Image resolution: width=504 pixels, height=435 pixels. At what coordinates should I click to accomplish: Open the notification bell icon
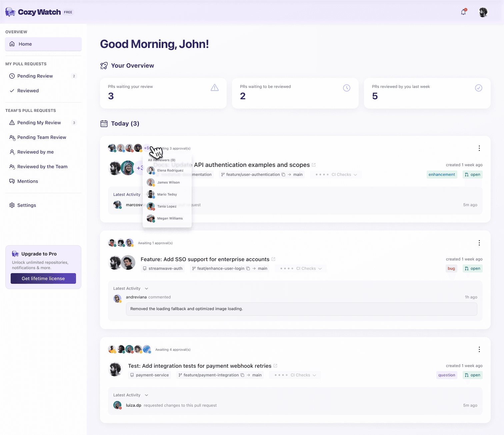[463, 12]
